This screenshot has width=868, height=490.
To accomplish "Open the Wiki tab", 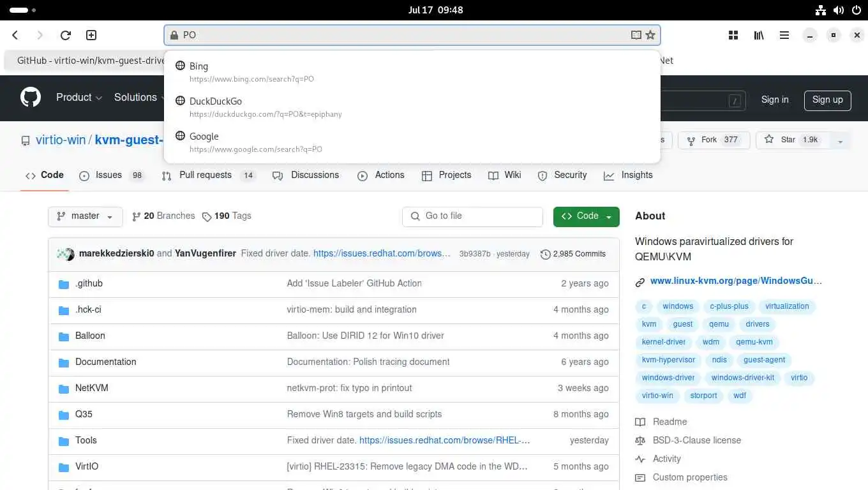I will (x=505, y=175).
